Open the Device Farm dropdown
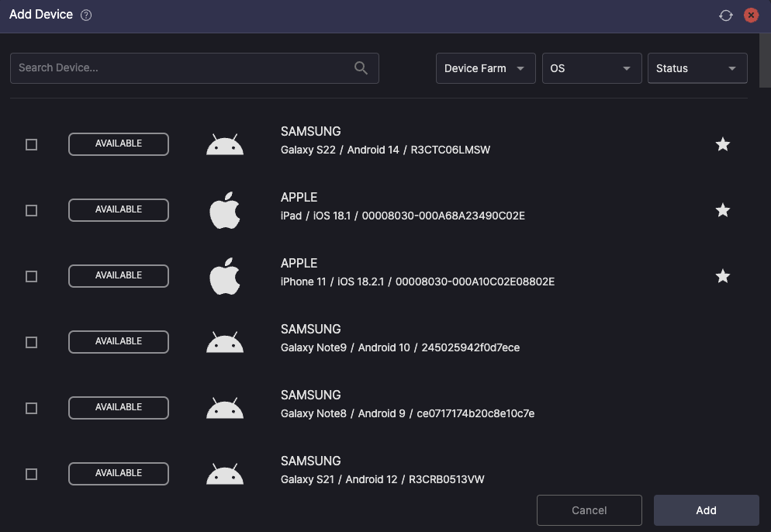This screenshot has width=771, height=532. [x=486, y=68]
